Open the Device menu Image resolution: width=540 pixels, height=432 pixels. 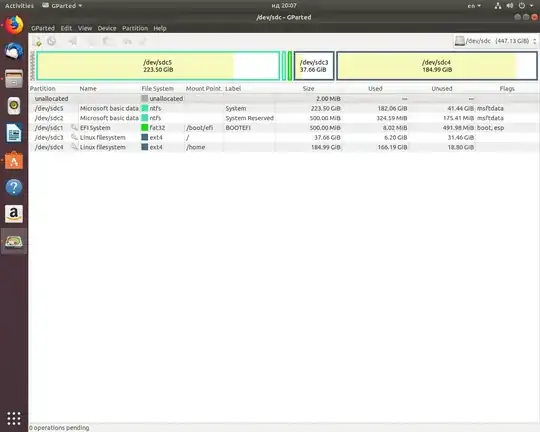[x=107, y=28]
